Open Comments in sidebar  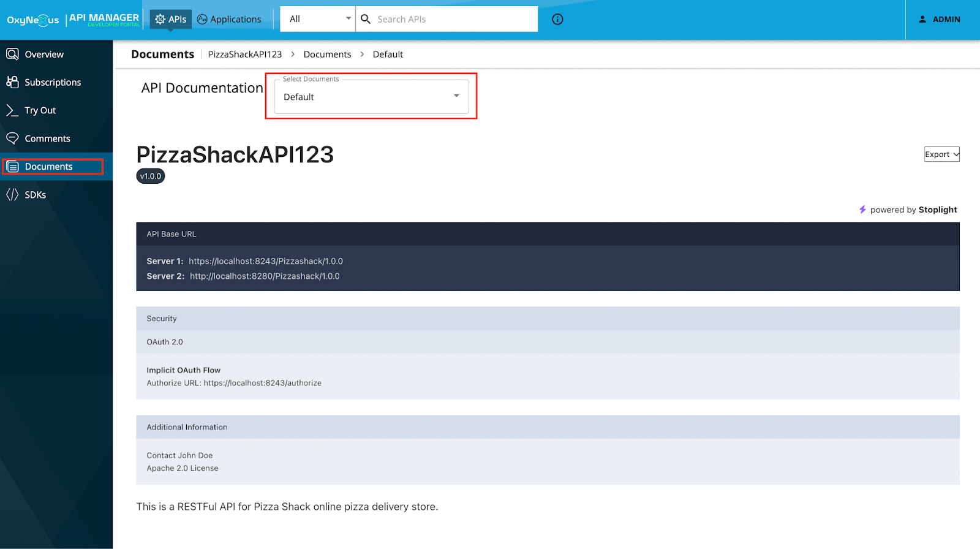click(x=56, y=138)
